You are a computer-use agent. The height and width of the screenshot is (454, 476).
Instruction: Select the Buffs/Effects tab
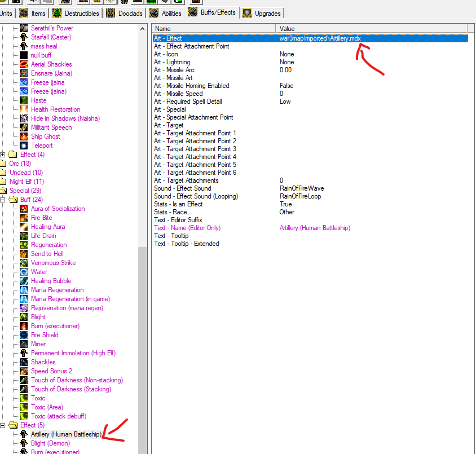pyautogui.click(x=212, y=12)
